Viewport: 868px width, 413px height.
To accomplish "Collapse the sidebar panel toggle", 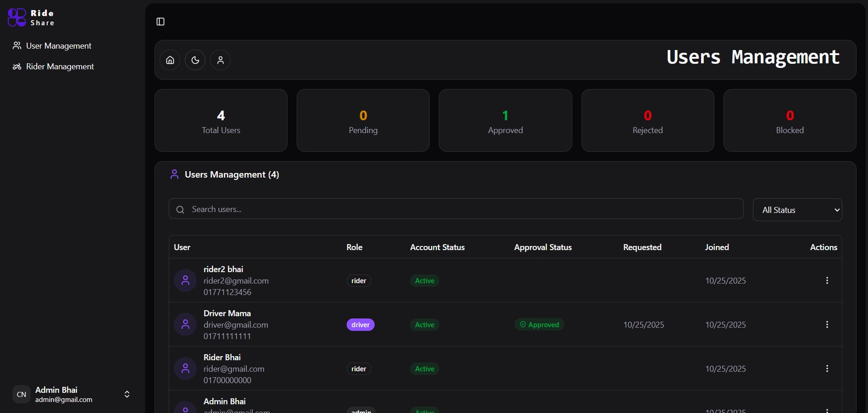I will [160, 22].
